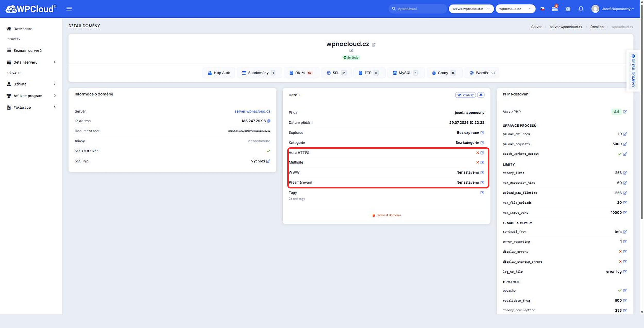Edit log_to_file value
644x328 pixels.
[x=625, y=272]
